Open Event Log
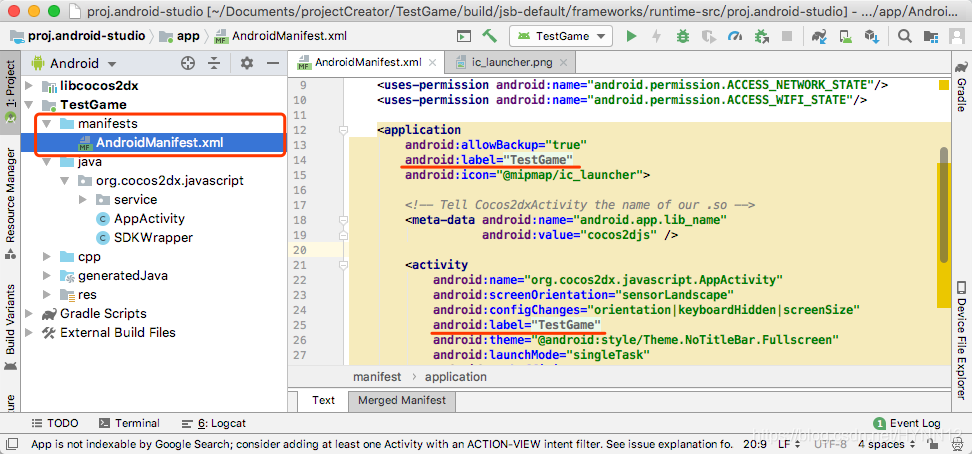Screen dimensions: 972x454 [907, 424]
